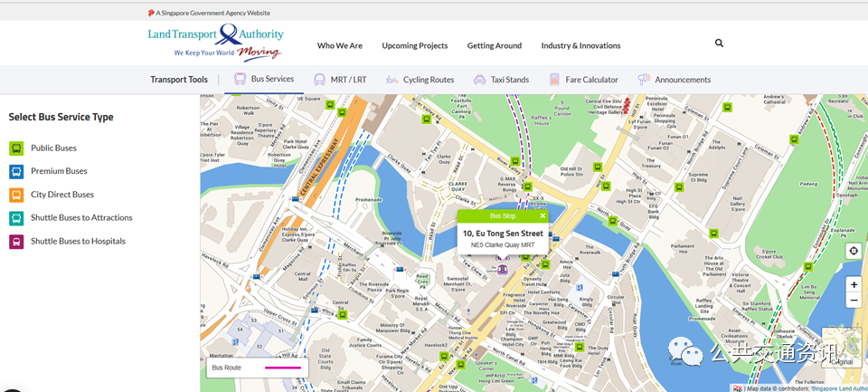Toggle the orange City Direct Buses icon

coord(16,195)
